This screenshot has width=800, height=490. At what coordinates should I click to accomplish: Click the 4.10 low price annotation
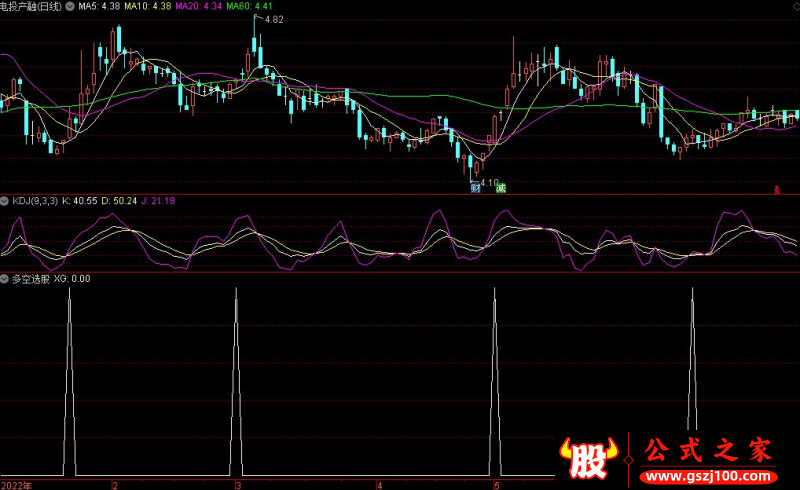[488, 182]
